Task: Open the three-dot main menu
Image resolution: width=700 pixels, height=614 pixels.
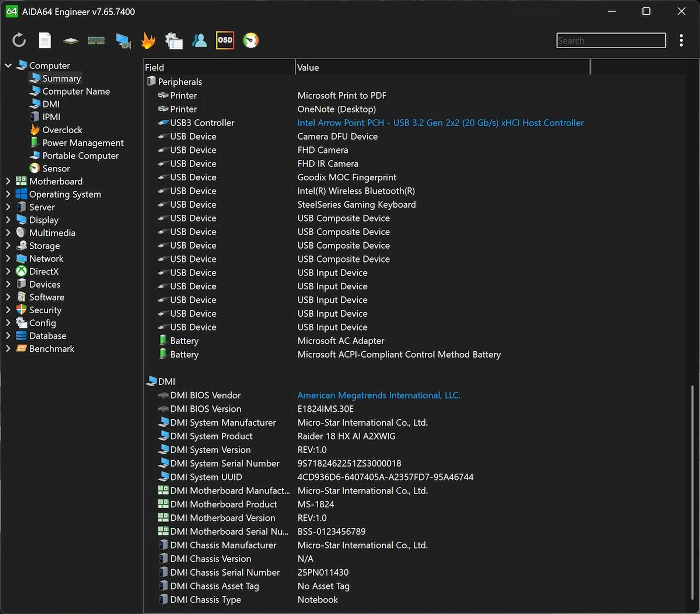Action: click(681, 40)
